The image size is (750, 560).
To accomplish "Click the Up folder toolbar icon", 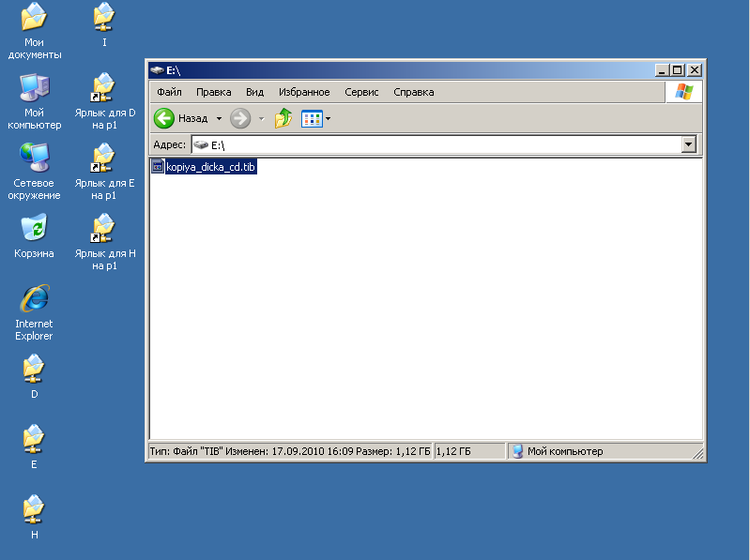I will [283, 118].
